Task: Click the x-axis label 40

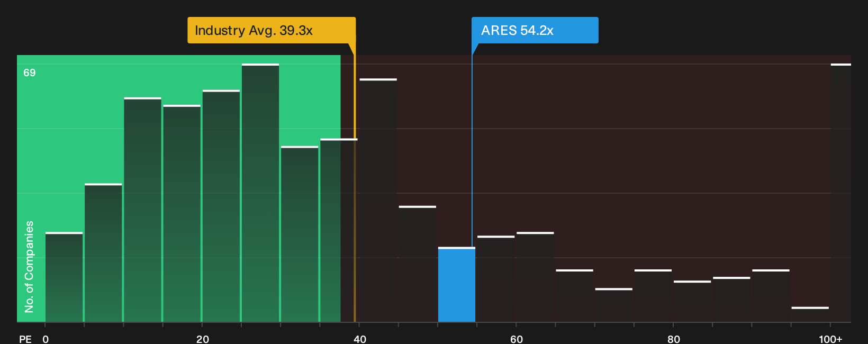Action: click(x=360, y=339)
